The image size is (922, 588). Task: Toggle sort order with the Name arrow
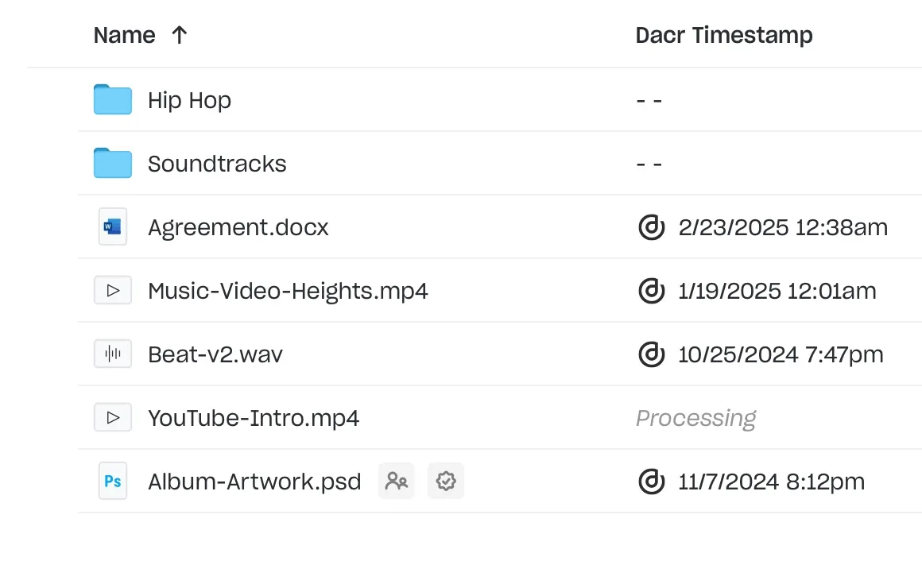pos(180,35)
